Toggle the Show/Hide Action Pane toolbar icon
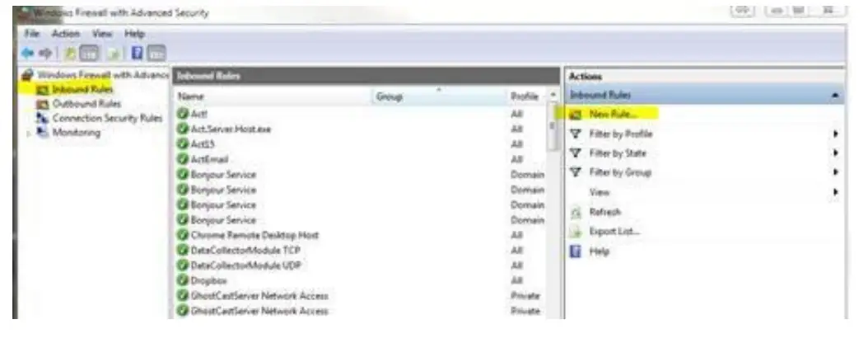Image resolution: width=868 pixels, height=343 pixels. [x=156, y=54]
